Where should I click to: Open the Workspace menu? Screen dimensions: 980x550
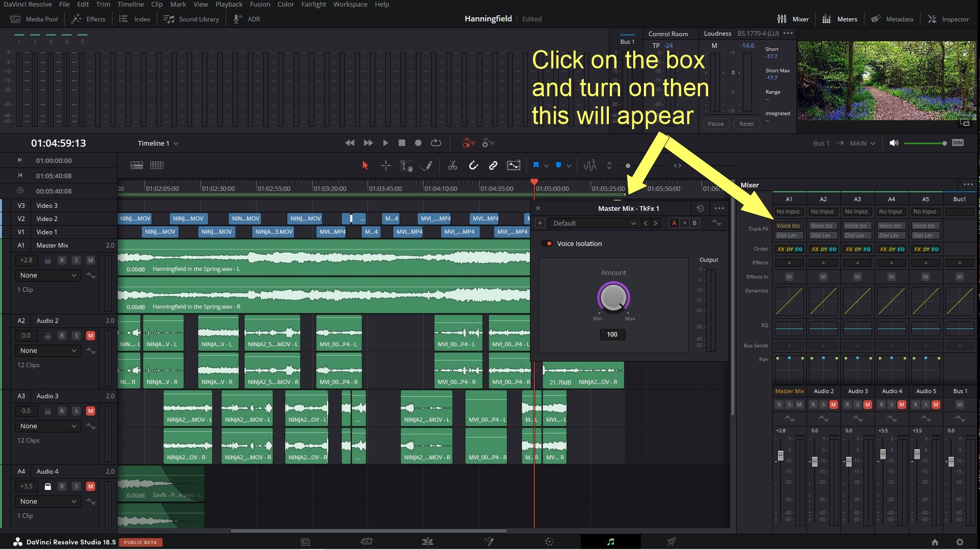[x=350, y=4]
